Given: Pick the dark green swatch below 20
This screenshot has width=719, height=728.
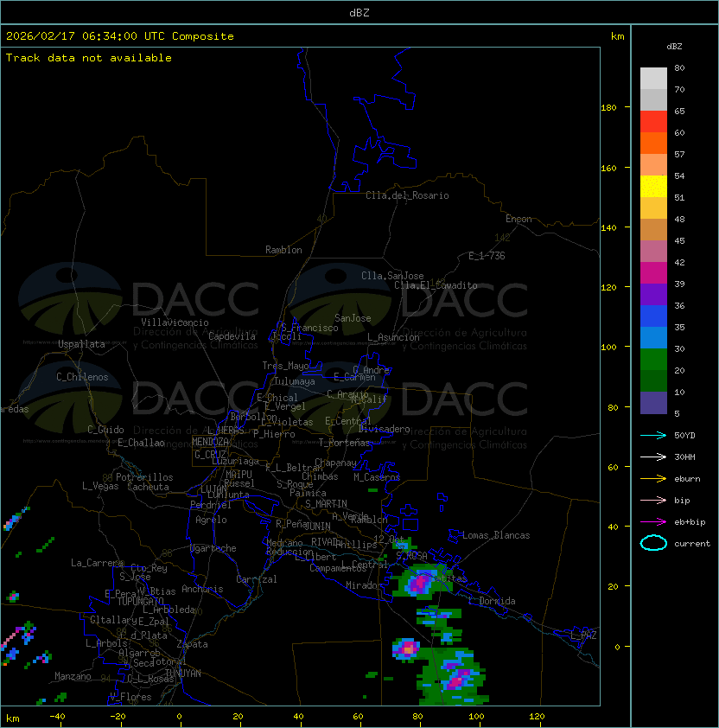Looking at the screenshot, I should pos(653,380).
